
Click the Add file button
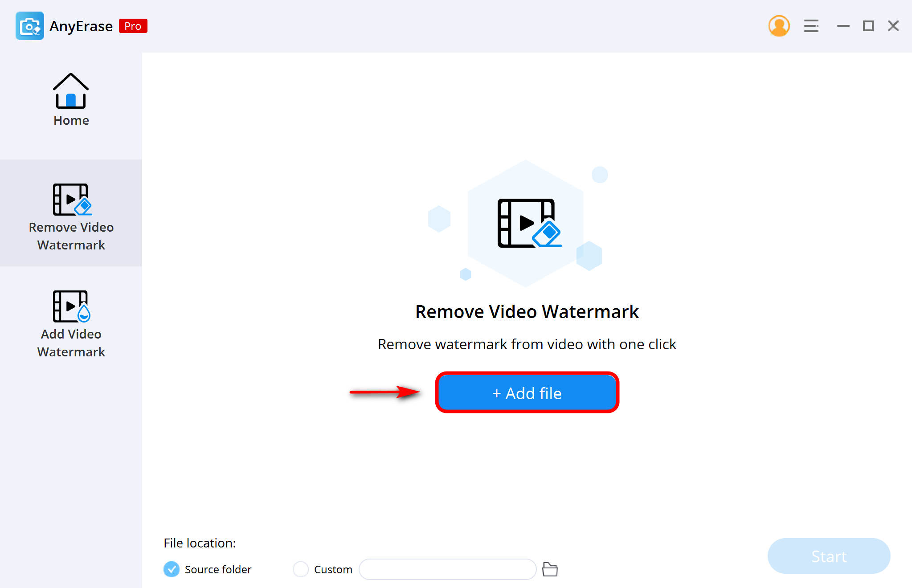[526, 392]
